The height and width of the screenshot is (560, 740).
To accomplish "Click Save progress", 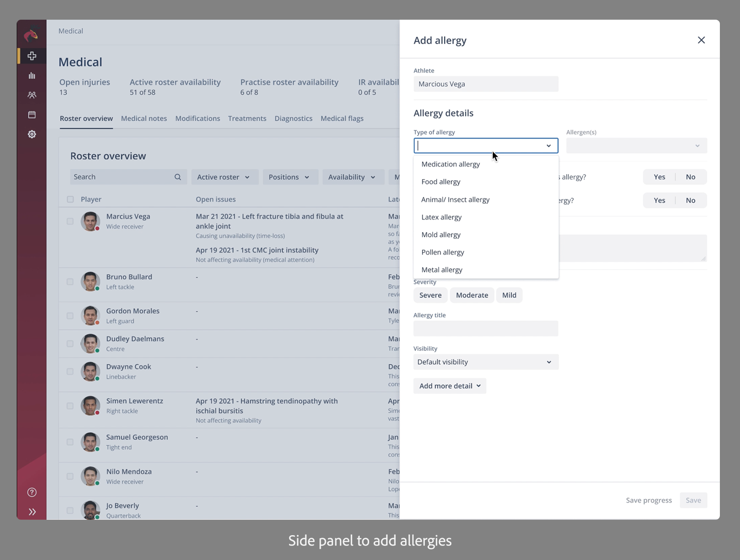I will pyautogui.click(x=649, y=500).
